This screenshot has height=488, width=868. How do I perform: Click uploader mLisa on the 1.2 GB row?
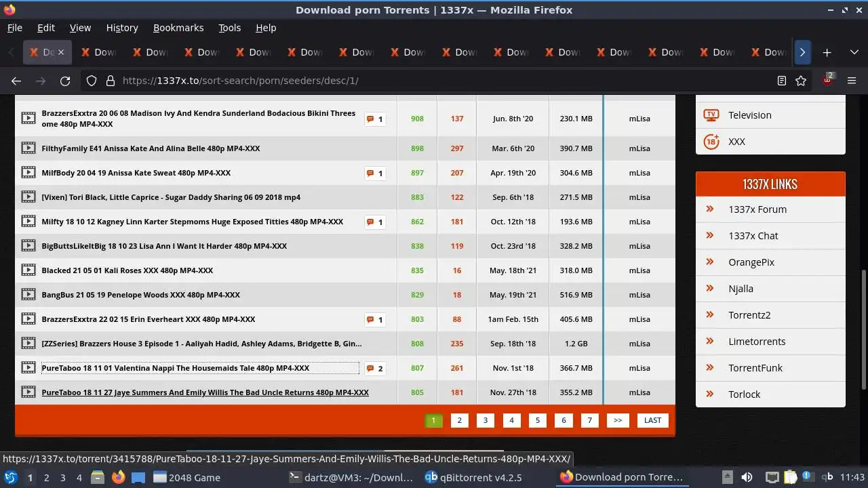(x=639, y=344)
